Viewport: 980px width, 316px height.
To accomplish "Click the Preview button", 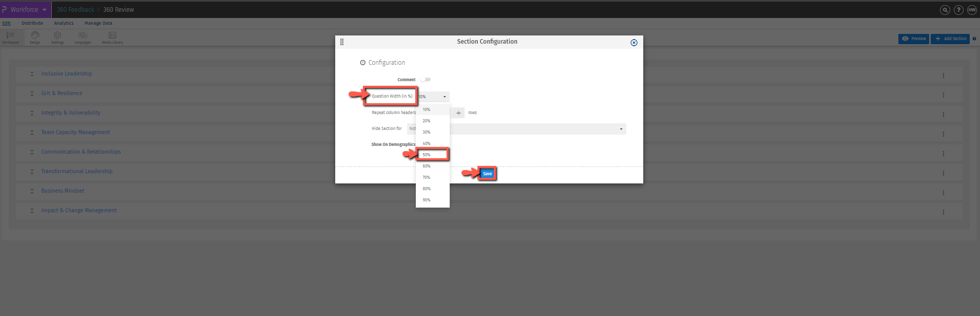I will 914,39.
